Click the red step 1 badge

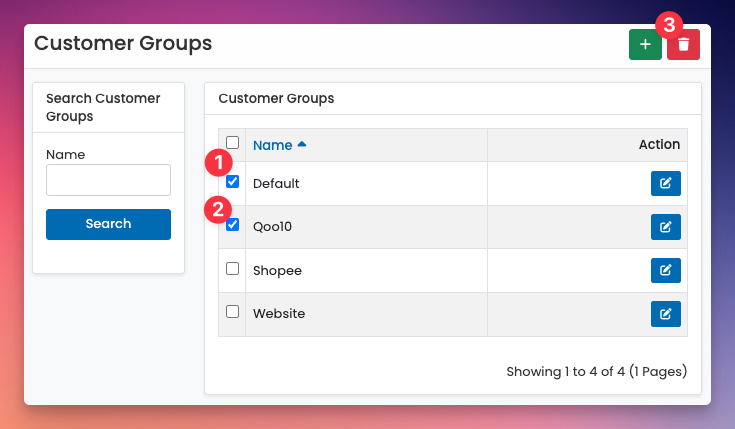coord(218,161)
